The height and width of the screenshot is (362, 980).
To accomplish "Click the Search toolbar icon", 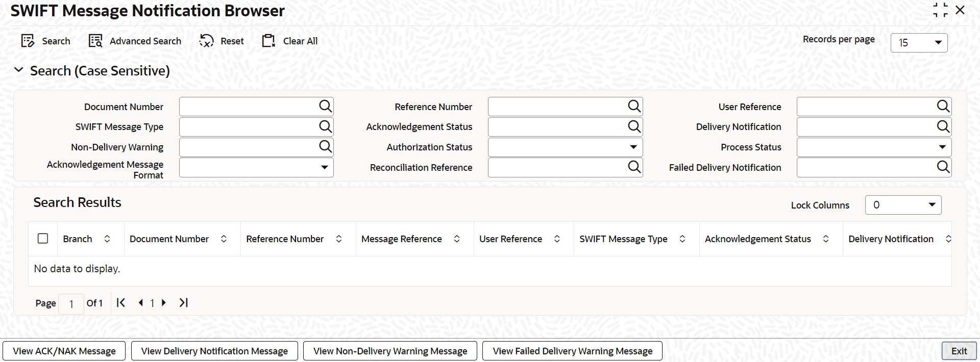I will tap(28, 41).
